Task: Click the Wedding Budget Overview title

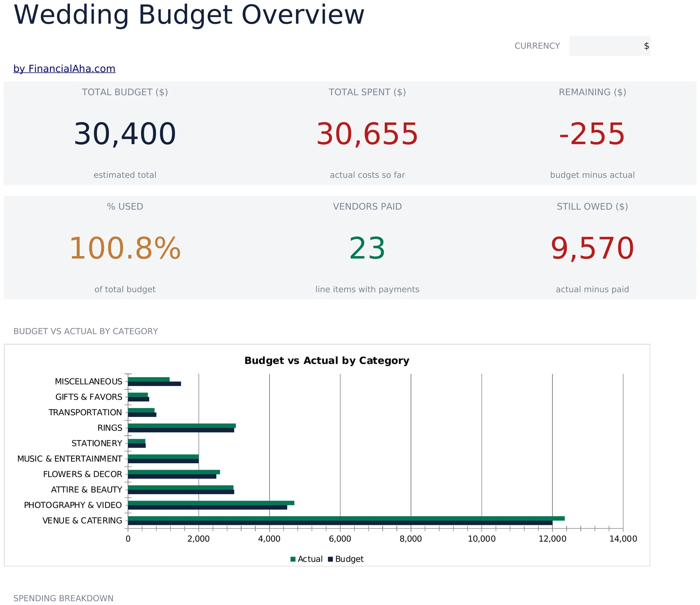Action: click(189, 15)
